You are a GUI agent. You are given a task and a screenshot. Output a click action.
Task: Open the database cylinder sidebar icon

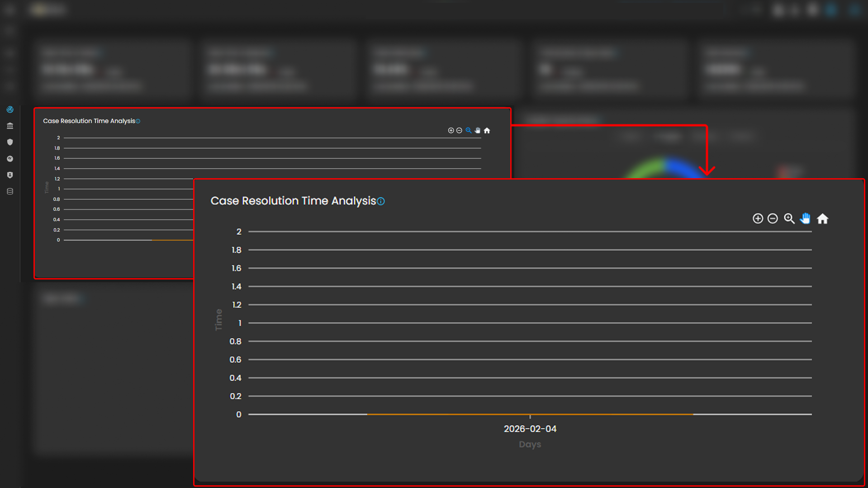[10, 191]
